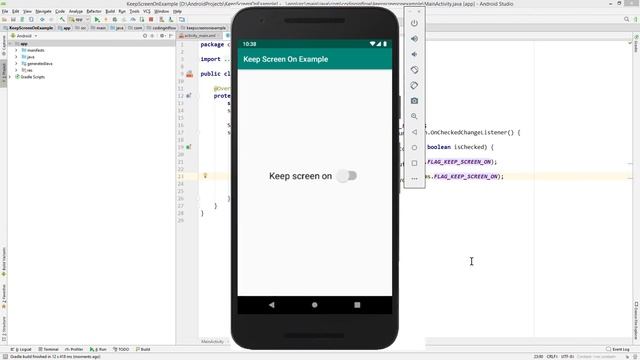The width and height of the screenshot is (640, 360).
Task: Click FLAG_KEEP_SCREEN_ON on highlighted line 23
Action: point(465,176)
